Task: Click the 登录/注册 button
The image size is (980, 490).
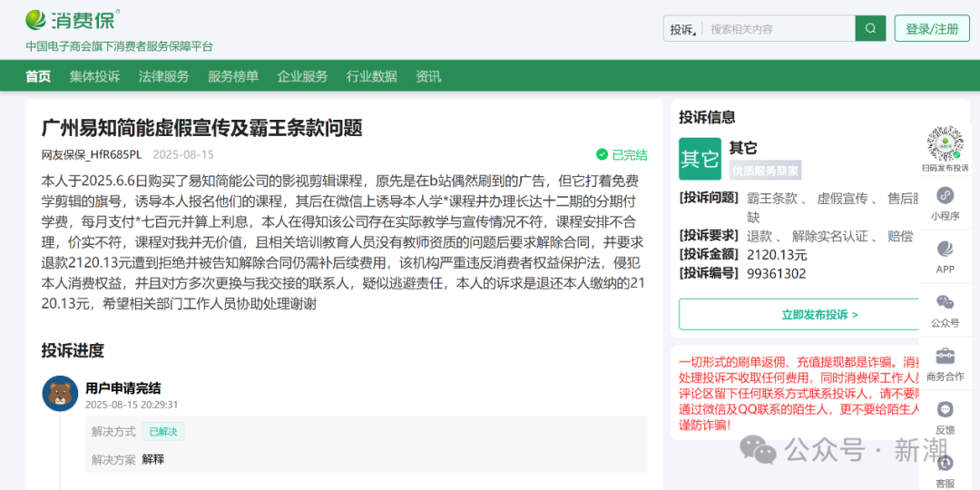Action: coord(931,29)
